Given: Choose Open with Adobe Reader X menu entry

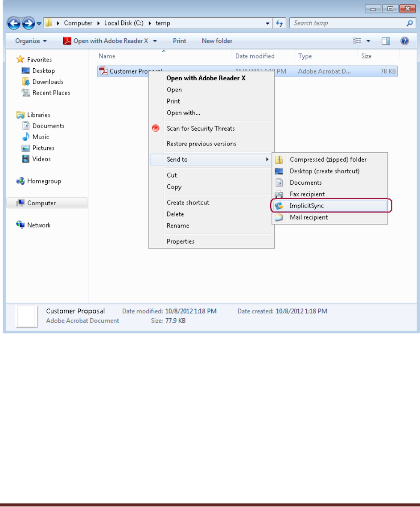Looking at the screenshot, I should pyautogui.click(x=206, y=78).
